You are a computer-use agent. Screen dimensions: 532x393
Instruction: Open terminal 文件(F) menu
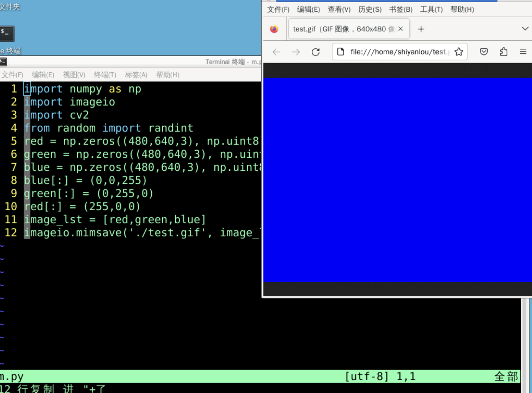coord(12,75)
